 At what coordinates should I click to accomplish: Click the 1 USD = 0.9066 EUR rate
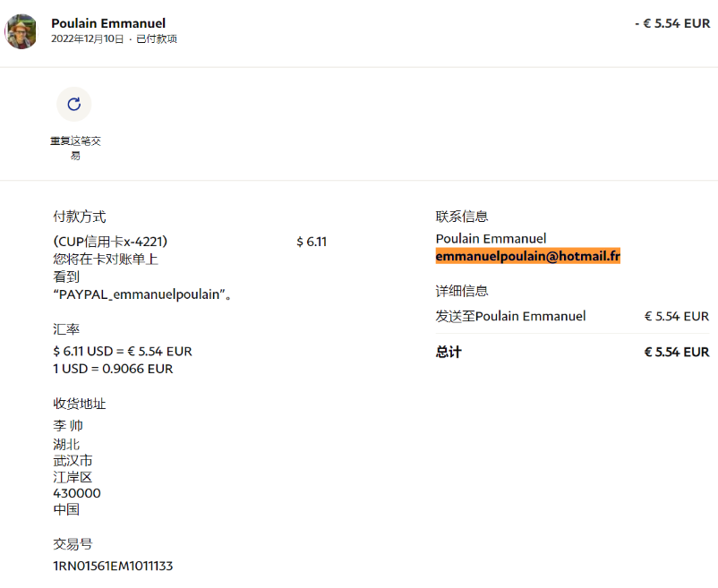click(113, 369)
